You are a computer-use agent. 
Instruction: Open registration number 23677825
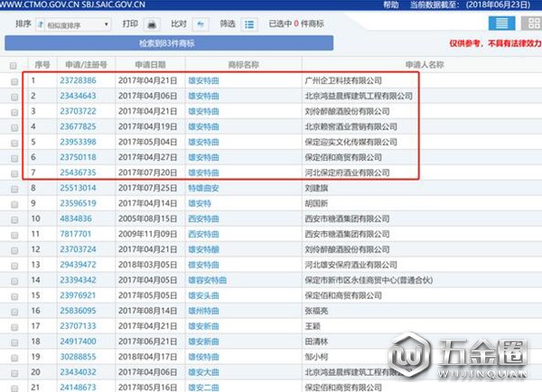(78, 126)
